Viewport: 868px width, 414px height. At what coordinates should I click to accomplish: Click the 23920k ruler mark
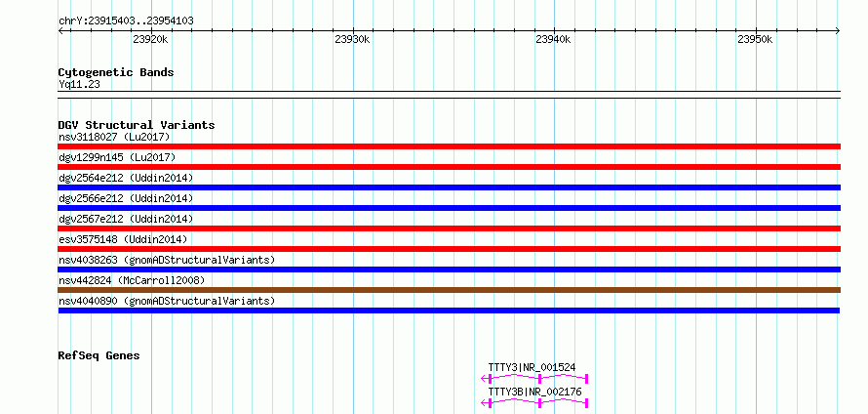(150, 39)
